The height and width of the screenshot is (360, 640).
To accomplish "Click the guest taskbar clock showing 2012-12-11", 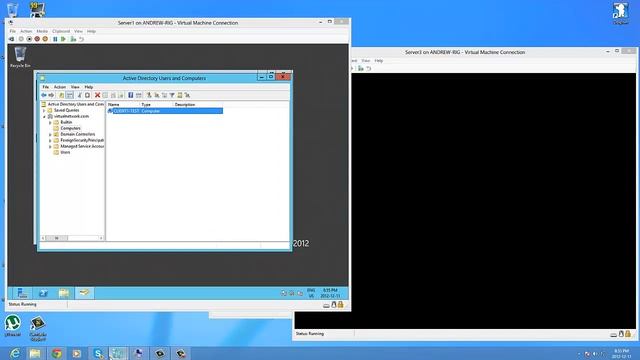I will pyautogui.click(x=330, y=293).
